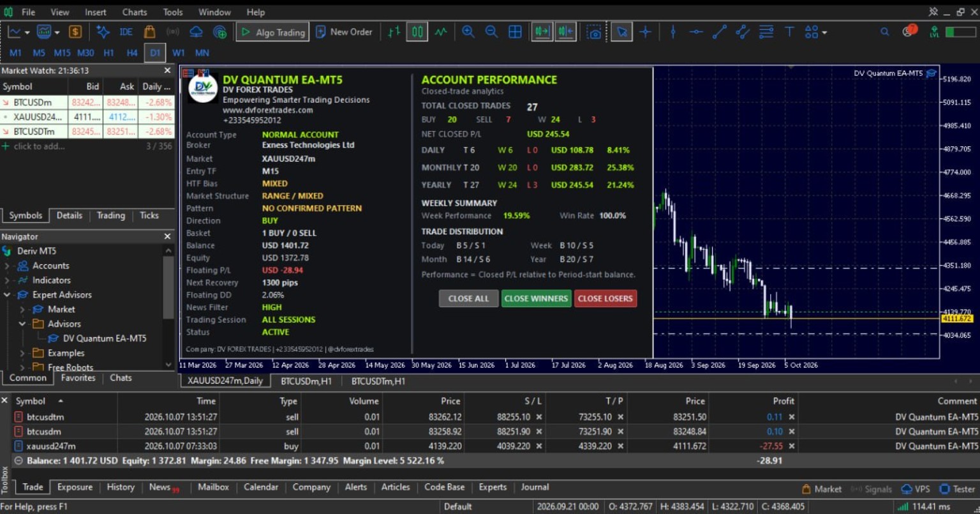Open the toolbar search magnifier
980x514 pixels.
[884, 32]
